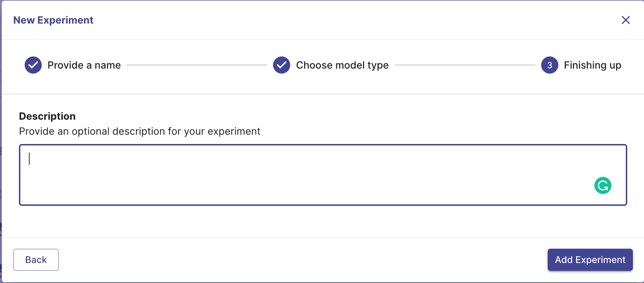The width and height of the screenshot is (644, 283).
Task: Click the connector line before Finishing up
Action: tap(465, 65)
